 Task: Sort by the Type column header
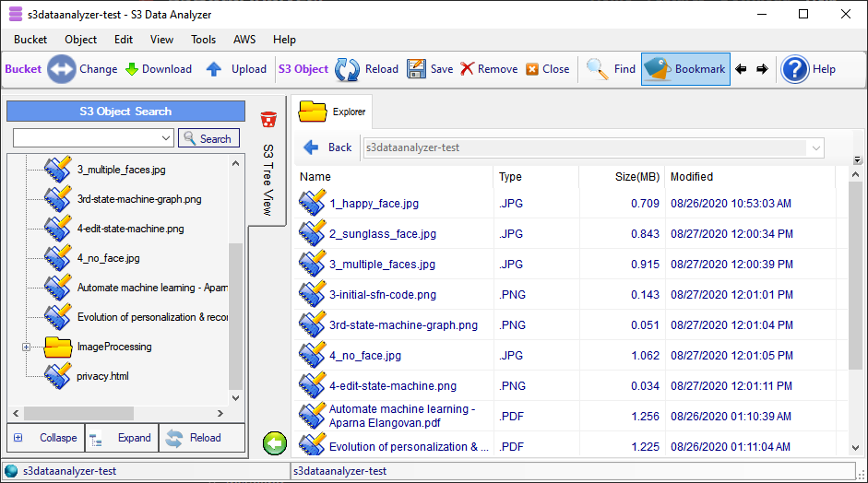click(x=536, y=177)
